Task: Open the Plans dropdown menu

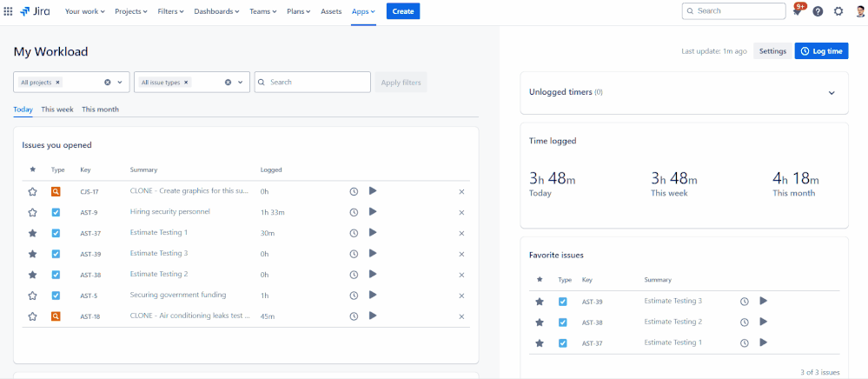Action: point(299,11)
